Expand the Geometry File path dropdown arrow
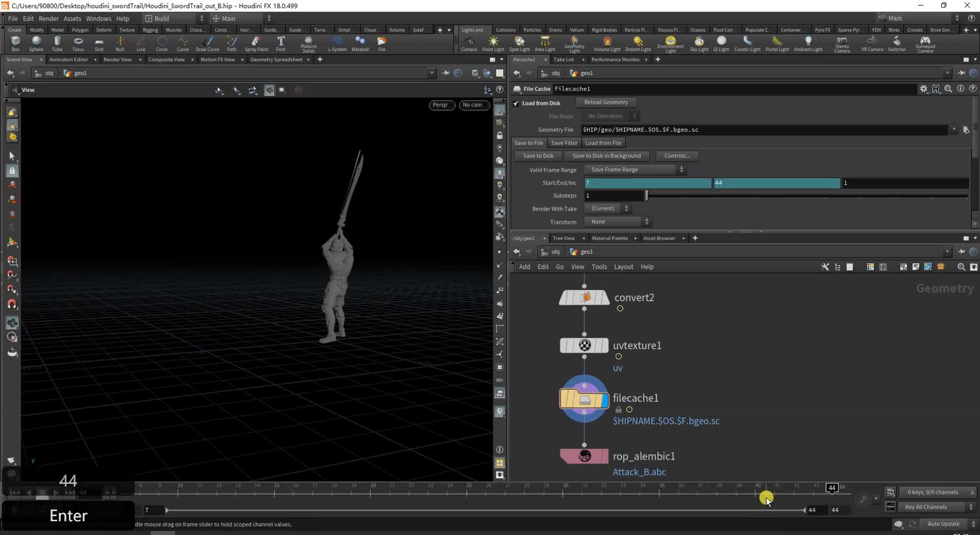 click(x=953, y=130)
